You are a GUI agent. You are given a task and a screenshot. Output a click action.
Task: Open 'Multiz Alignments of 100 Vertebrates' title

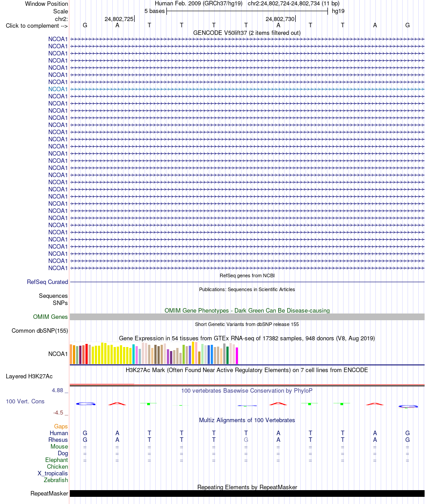(247, 420)
